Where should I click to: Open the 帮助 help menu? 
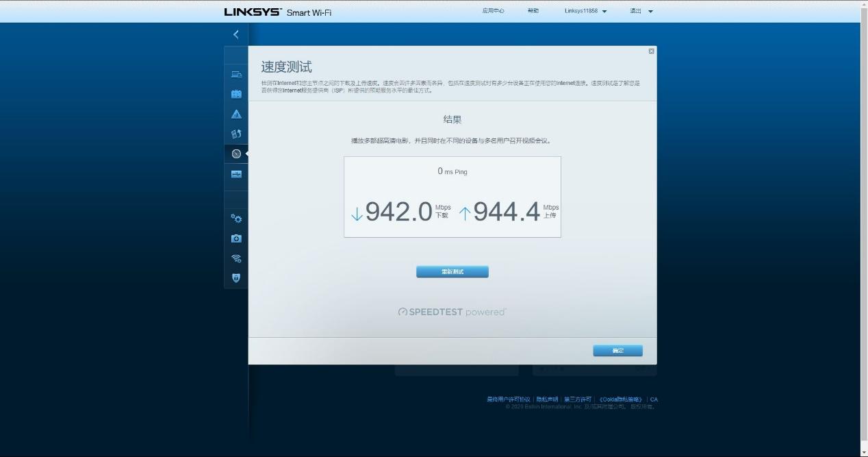click(x=533, y=10)
